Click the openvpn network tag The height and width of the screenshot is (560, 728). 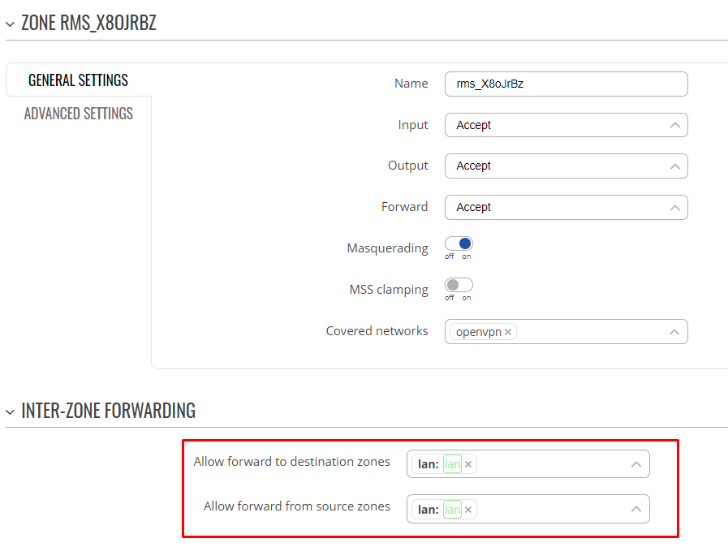pos(479,332)
